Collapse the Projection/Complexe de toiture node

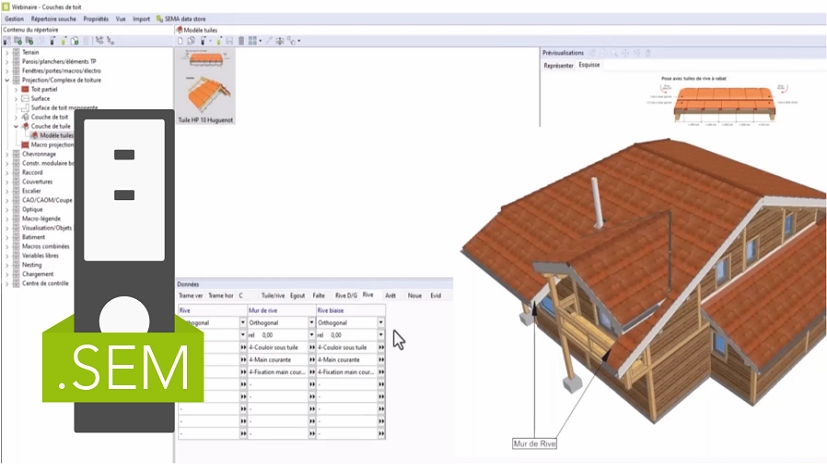click(x=6, y=80)
